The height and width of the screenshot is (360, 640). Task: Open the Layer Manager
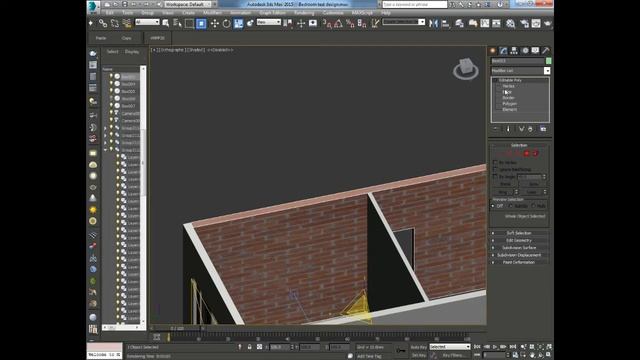460,24
